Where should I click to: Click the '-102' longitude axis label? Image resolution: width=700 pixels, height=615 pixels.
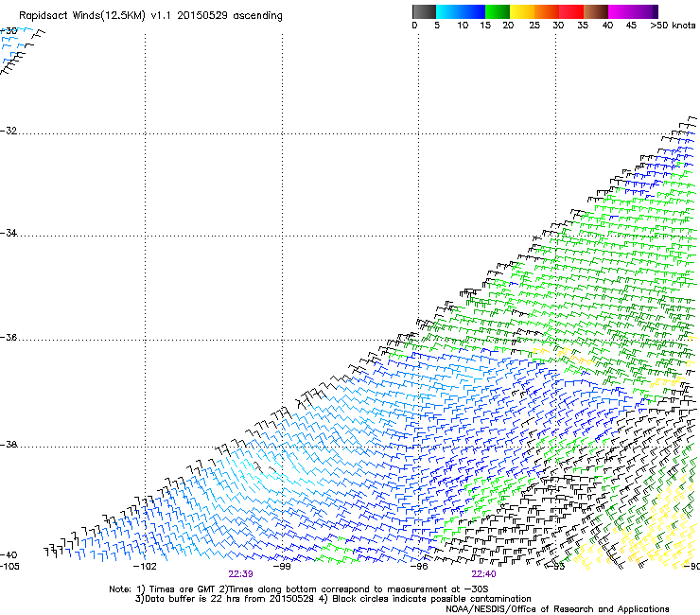(145, 567)
